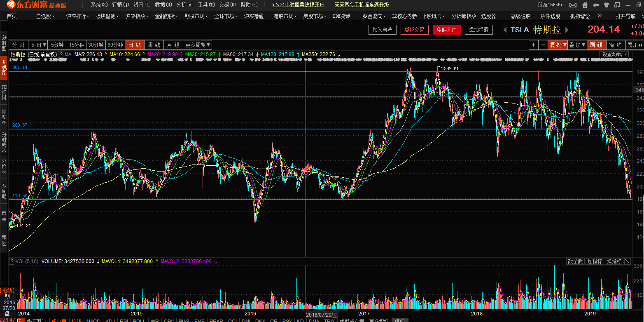Open the 天天基金手机版全新升级 link
Viewport: 644px width, 322px height.
(x=362, y=5)
